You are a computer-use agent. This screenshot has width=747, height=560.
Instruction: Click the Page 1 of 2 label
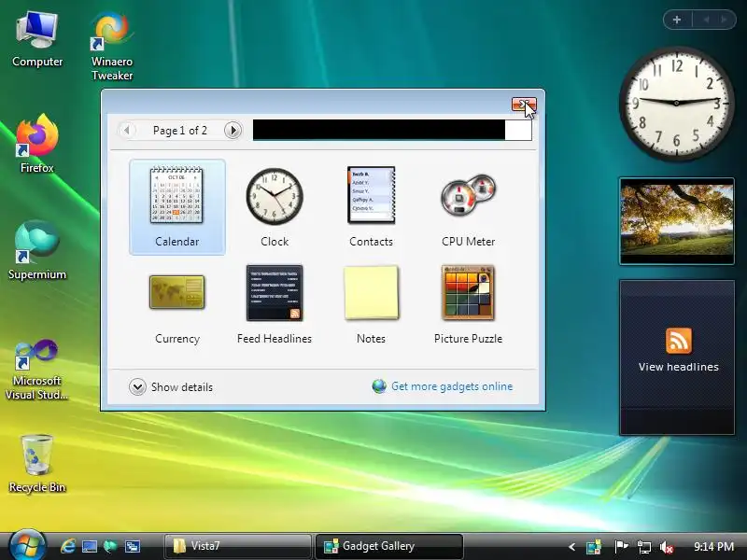(180, 131)
